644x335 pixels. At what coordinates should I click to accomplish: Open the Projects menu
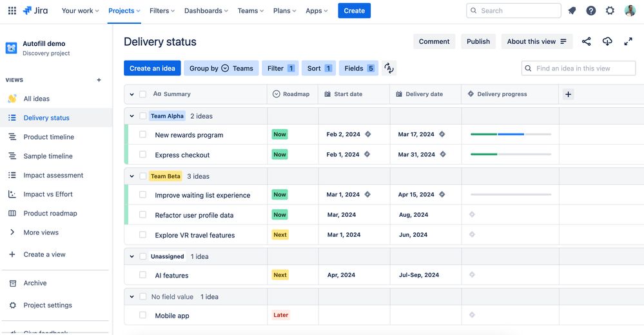pos(124,11)
